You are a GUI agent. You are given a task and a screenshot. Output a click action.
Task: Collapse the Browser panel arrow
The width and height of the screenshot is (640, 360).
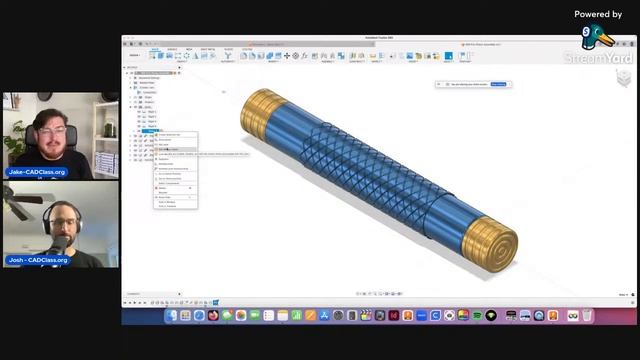(x=124, y=67)
